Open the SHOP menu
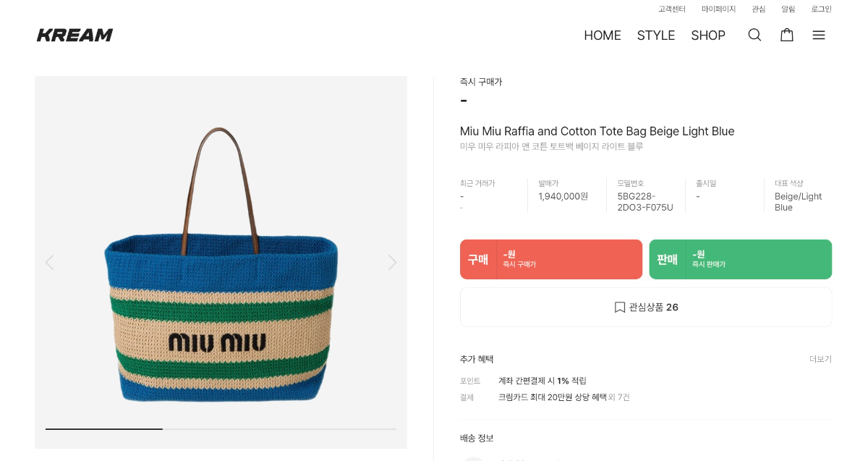The image size is (868, 461). [707, 35]
